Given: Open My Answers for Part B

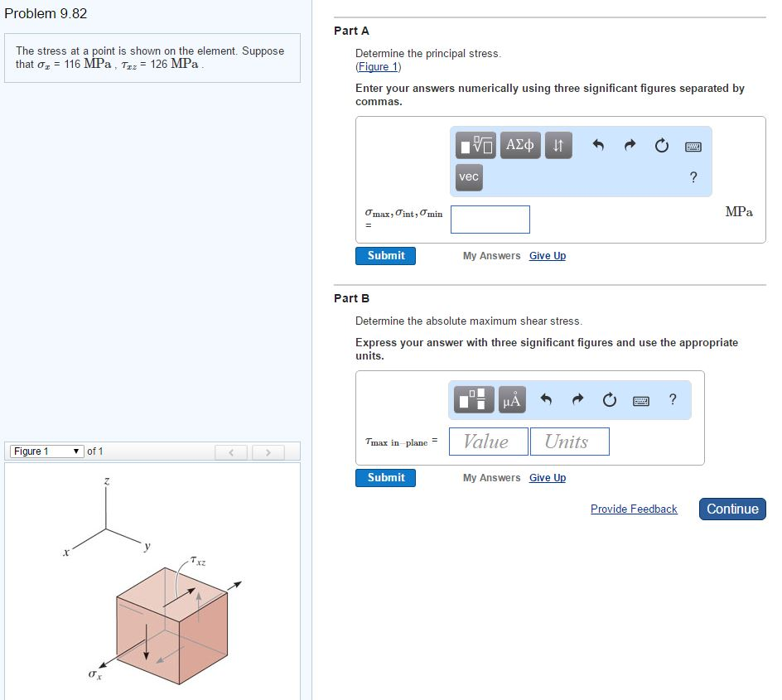Looking at the screenshot, I should (x=491, y=478).
